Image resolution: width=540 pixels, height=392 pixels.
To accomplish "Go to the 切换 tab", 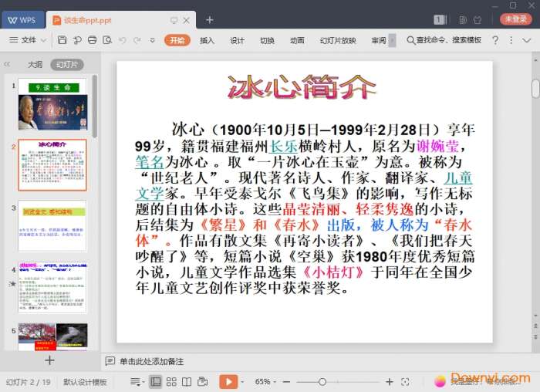I will [267, 40].
